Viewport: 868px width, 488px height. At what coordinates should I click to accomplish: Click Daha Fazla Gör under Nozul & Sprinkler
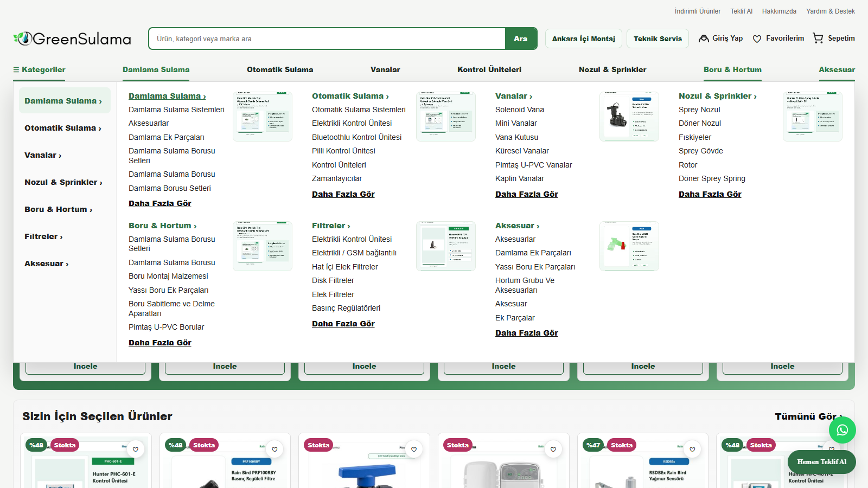point(710,194)
